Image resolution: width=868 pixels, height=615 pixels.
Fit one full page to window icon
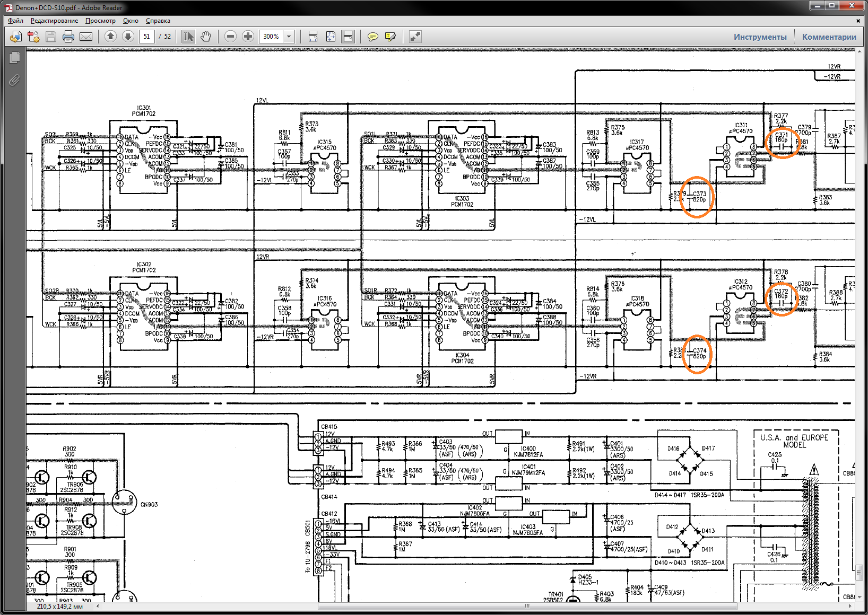point(331,36)
